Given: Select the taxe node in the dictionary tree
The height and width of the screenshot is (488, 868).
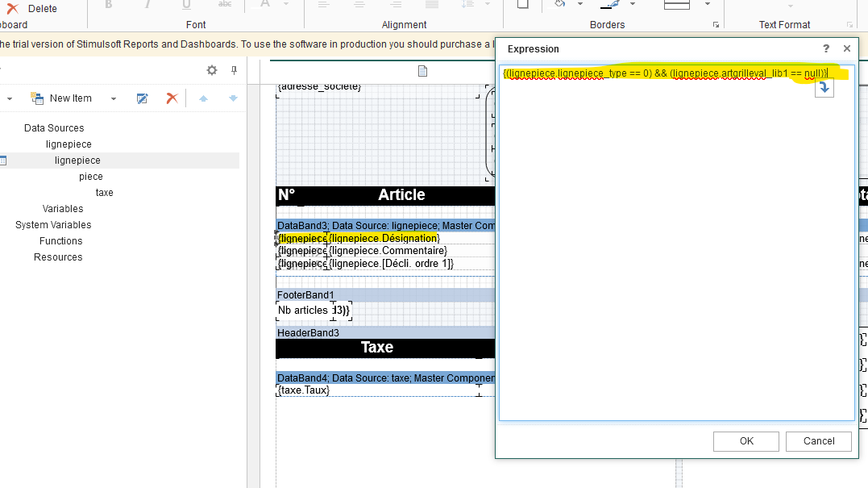Looking at the screenshot, I should pos(104,192).
